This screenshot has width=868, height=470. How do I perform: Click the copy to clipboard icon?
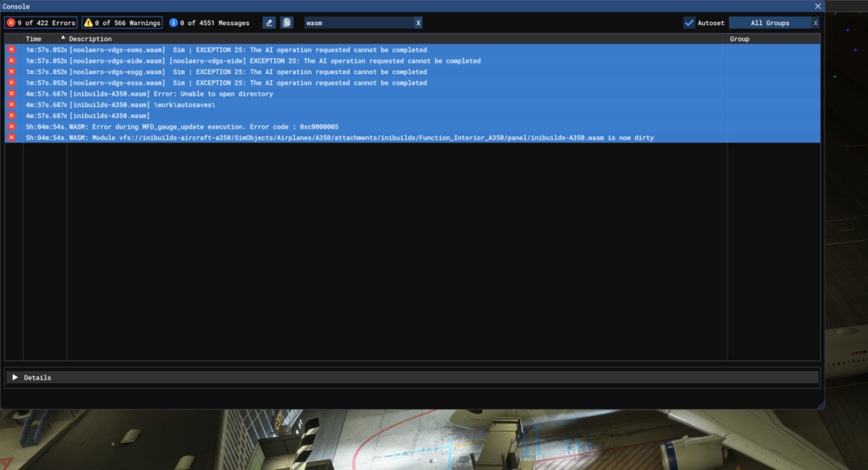click(x=286, y=23)
